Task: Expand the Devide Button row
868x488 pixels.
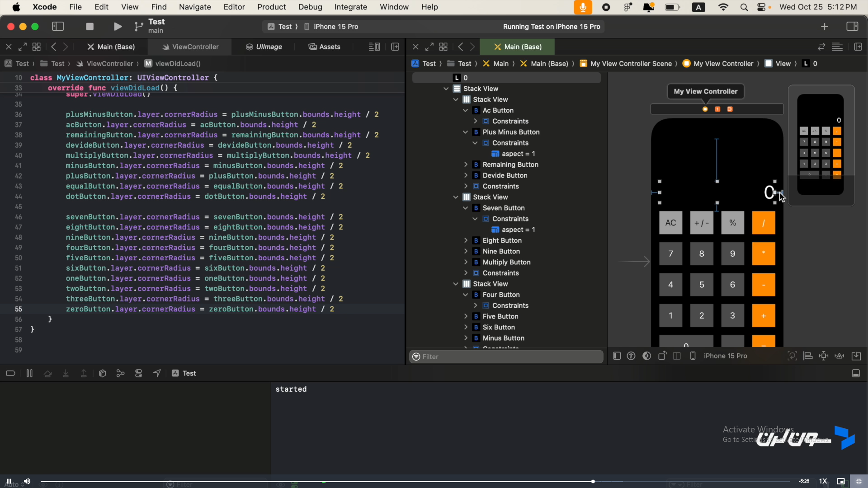Action: click(465, 175)
